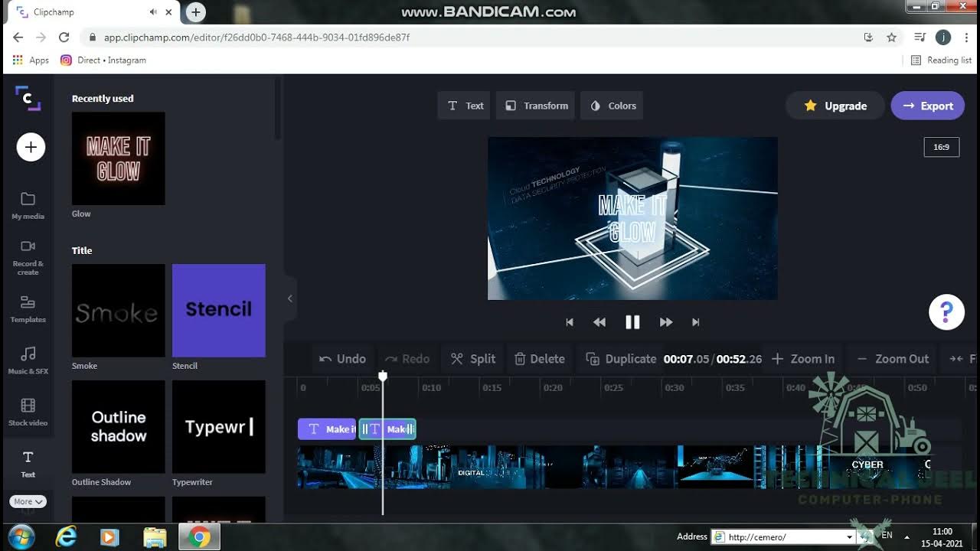Choose the Typewriter title style
This screenshot has width=980, height=551.
tap(218, 426)
